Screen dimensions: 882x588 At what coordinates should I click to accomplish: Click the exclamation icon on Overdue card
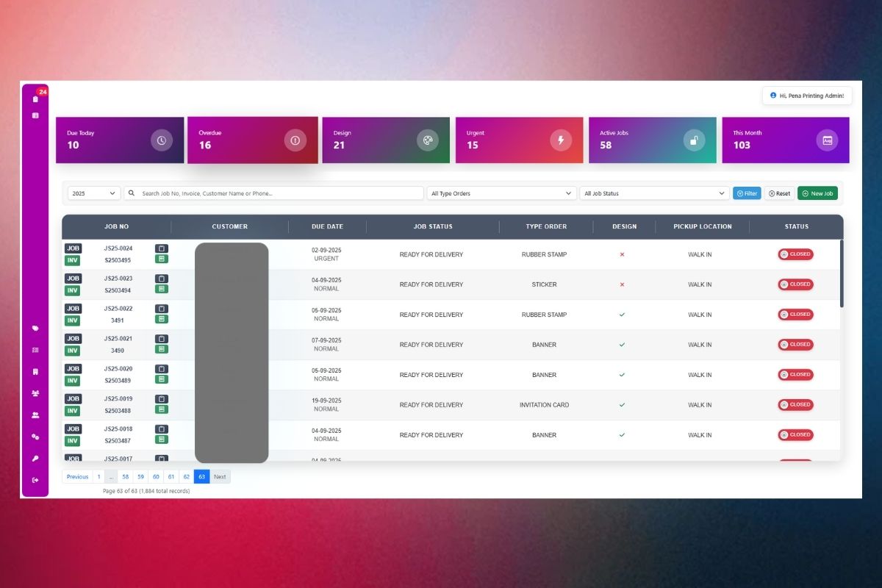(x=295, y=140)
